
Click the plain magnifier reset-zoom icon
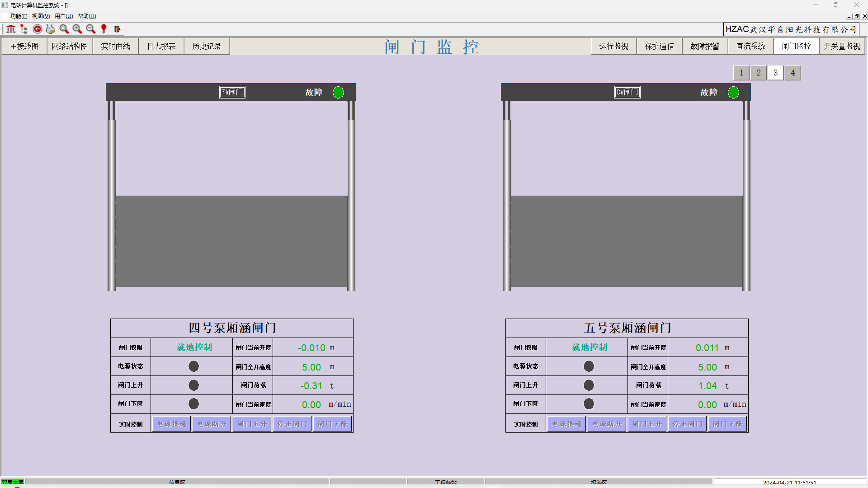[64, 29]
